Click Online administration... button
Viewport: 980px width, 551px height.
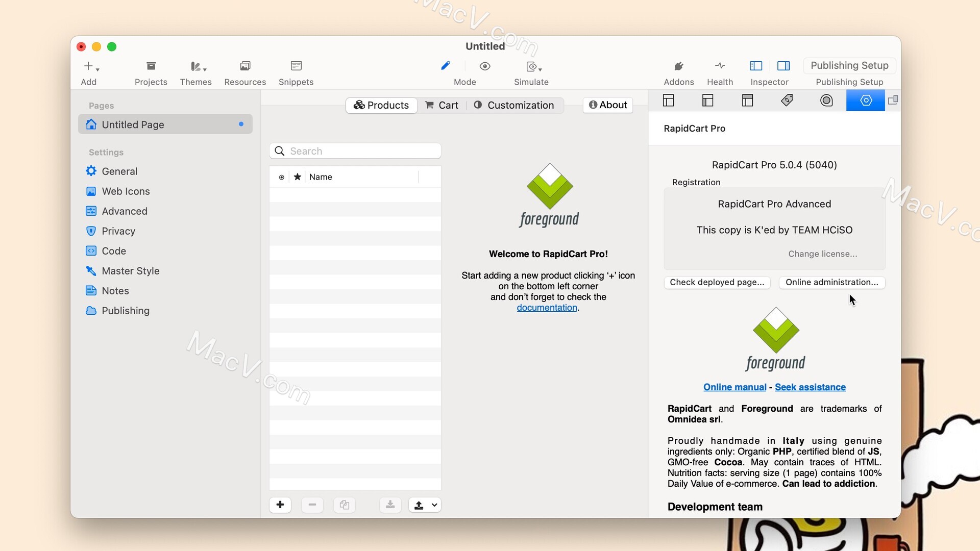point(831,283)
